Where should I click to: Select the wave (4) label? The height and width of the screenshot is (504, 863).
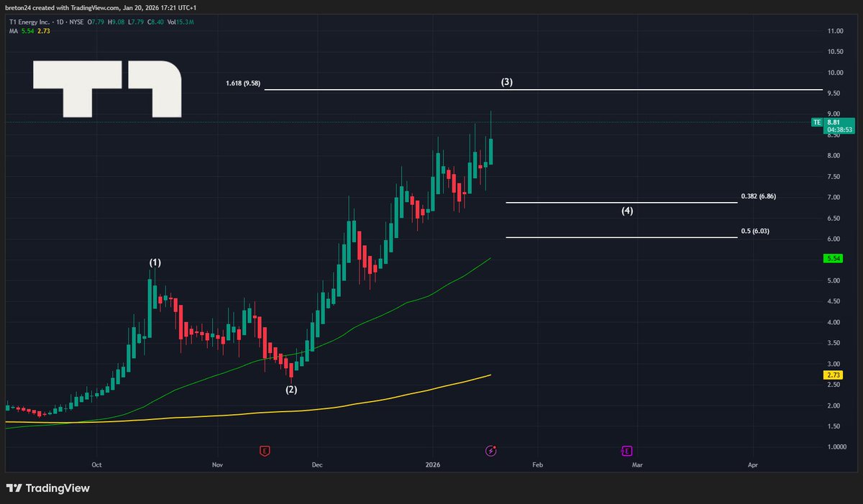coord(627,211)
